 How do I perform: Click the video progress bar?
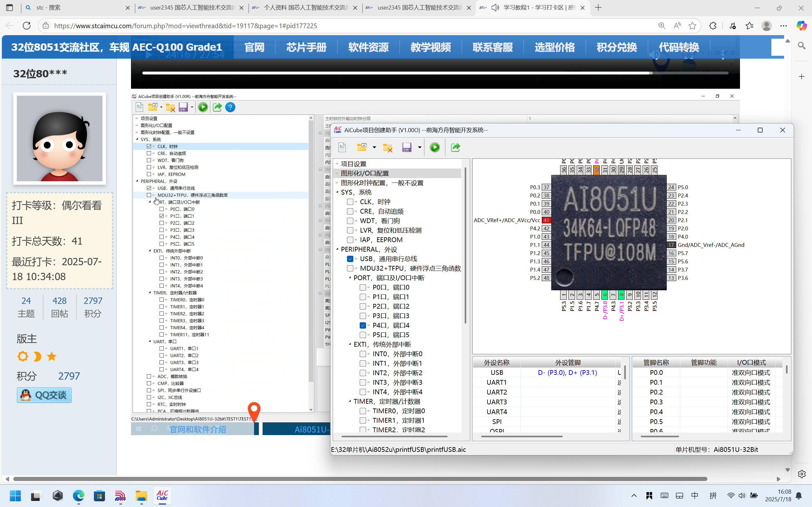point(435,73)
